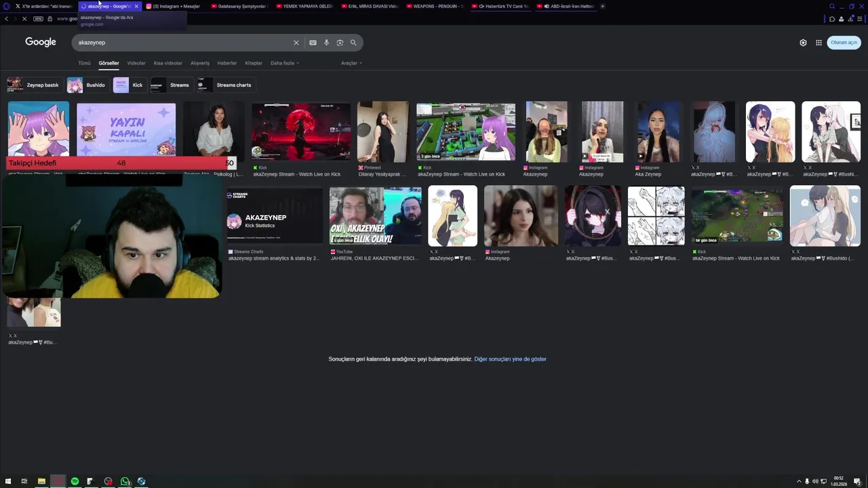Start voice search with the microphone icon
This screenshot has height=488, width=868.
pyautogui.click(x=326, y=43)
